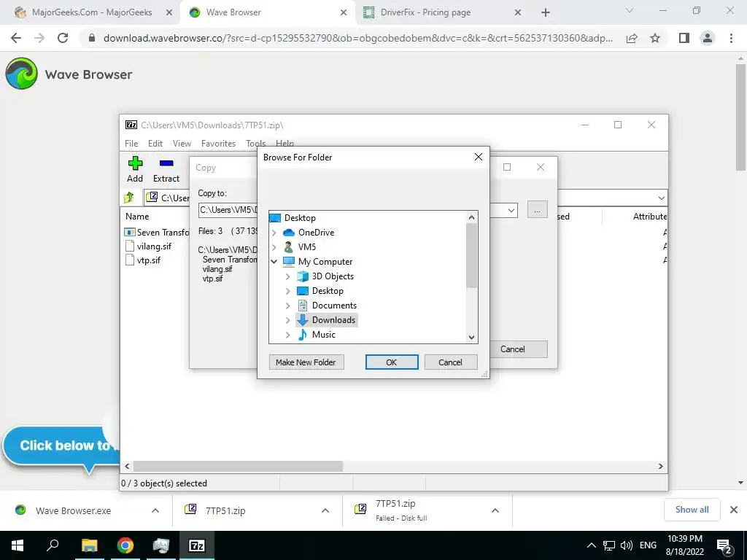
Task: Reload the current browser page
Action: point(63,38)
